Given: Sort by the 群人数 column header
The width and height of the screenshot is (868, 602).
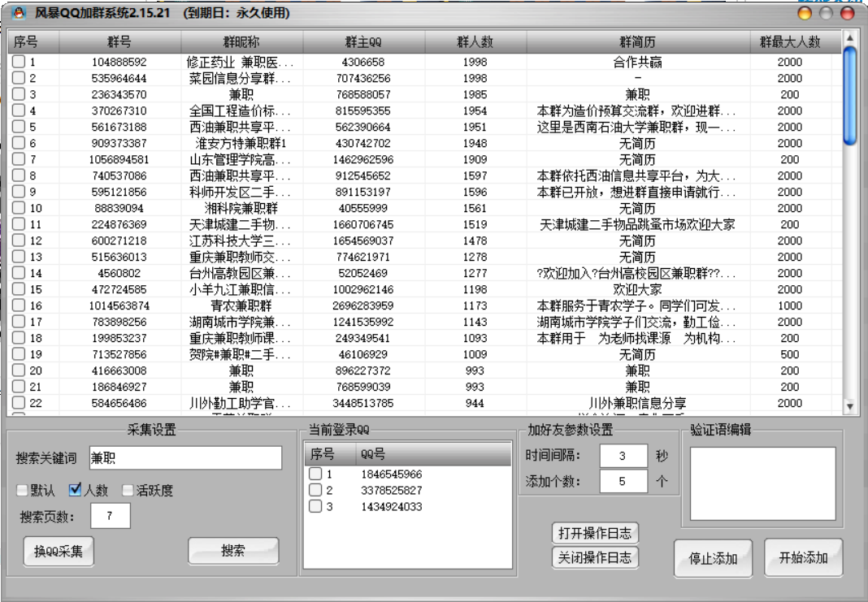Looking at the screenshot, I should (x=475, y=42).
